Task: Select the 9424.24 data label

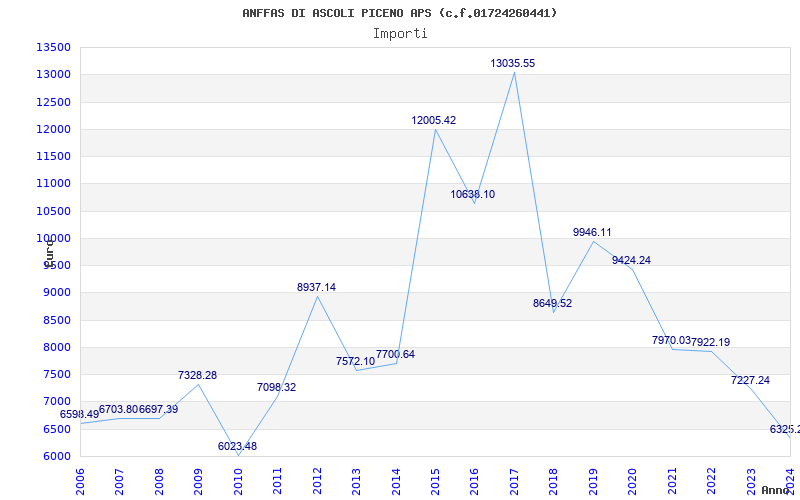Action: pyautogui.click(x=631, y=261)
